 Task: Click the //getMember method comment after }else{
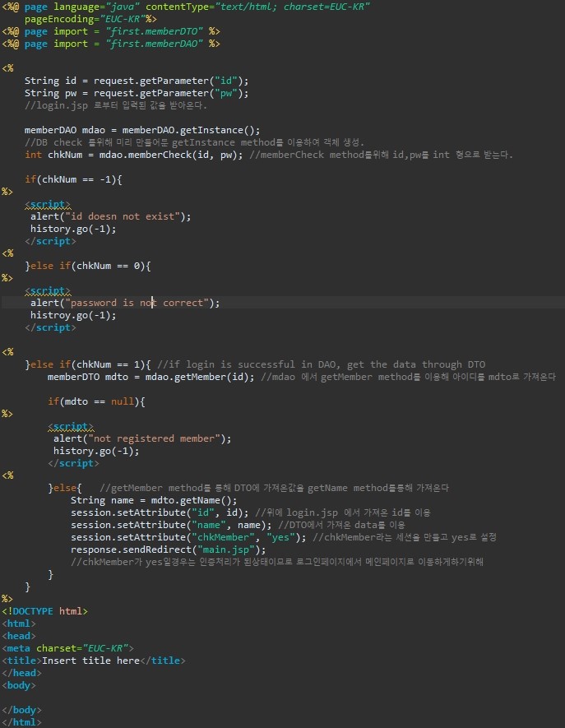pos(275,488)
